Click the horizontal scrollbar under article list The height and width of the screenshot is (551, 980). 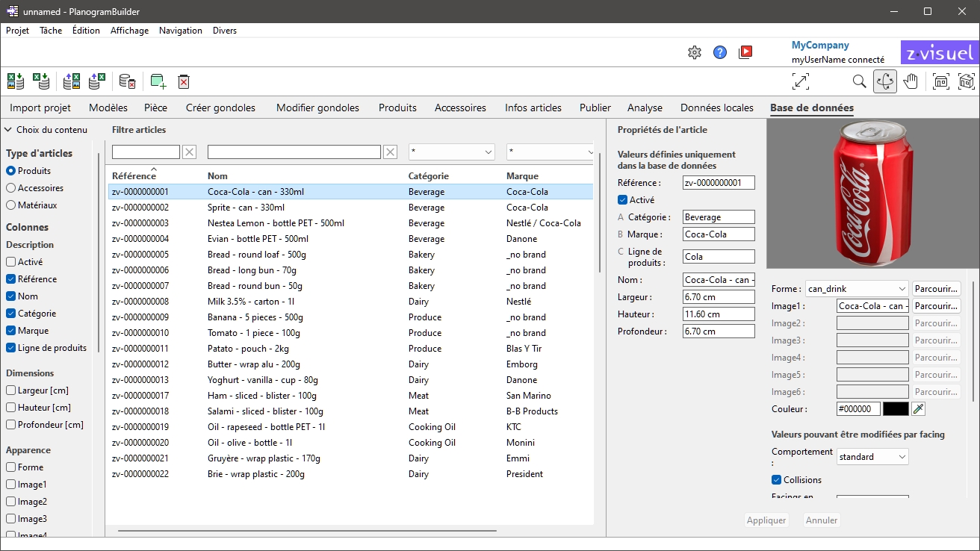pyautogui.click(x=307, y=532)
